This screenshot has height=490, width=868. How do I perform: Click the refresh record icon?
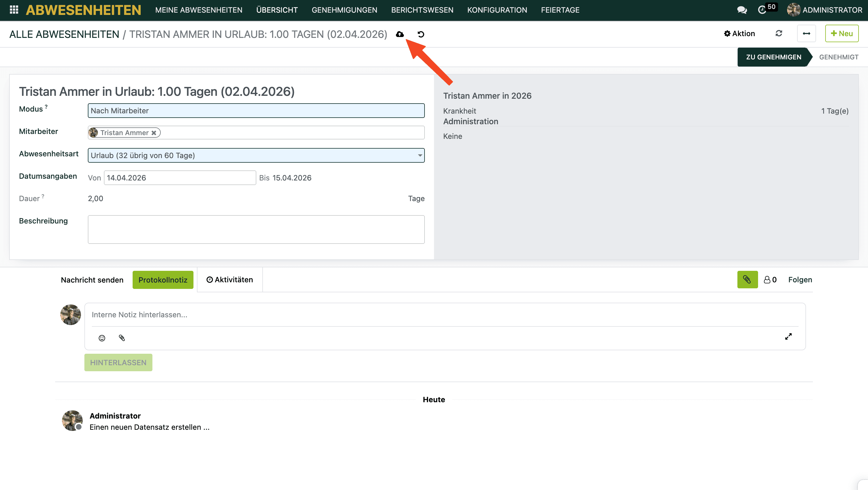click(x=779, y=33)
